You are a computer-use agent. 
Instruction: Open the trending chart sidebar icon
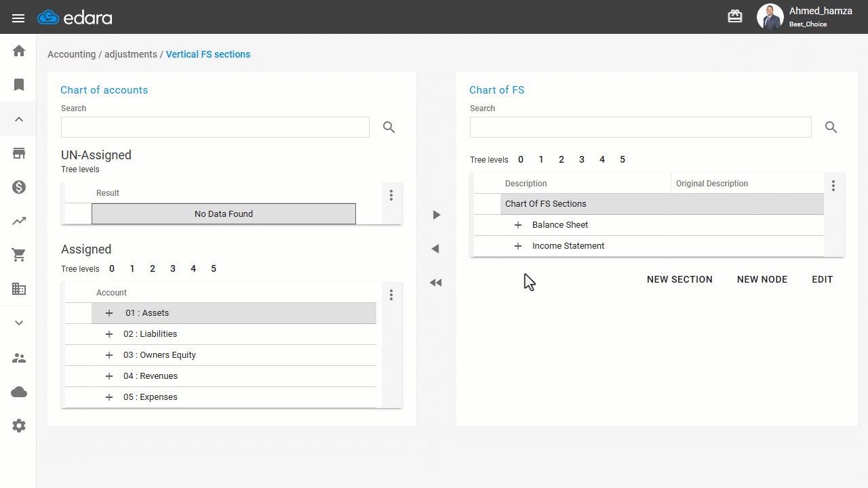(x=19, y=221)
